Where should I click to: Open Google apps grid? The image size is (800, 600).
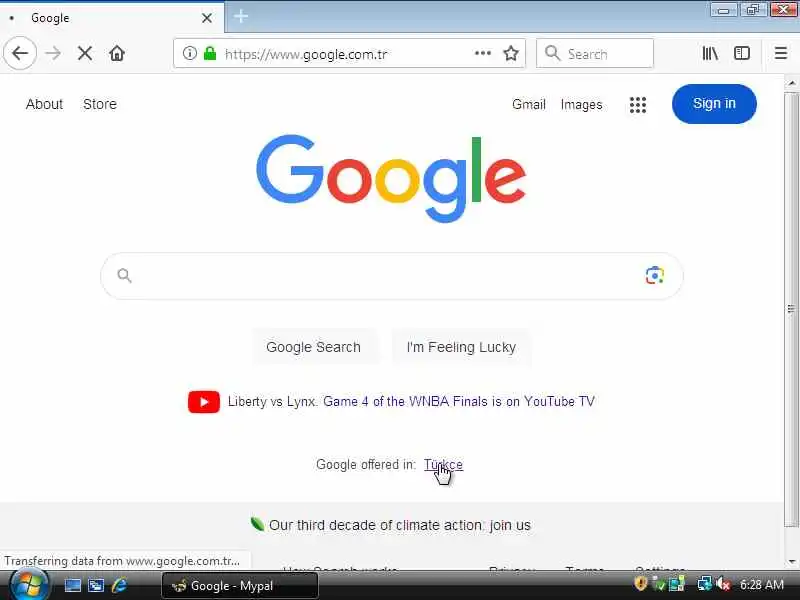pyautogui.click(x=638, y=105)
